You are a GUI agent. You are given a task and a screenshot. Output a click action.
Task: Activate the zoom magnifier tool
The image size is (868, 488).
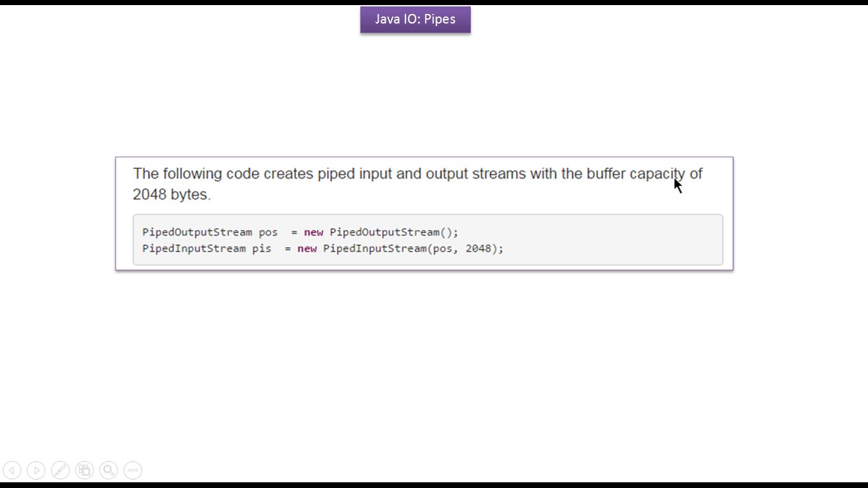tap(109, 470)
